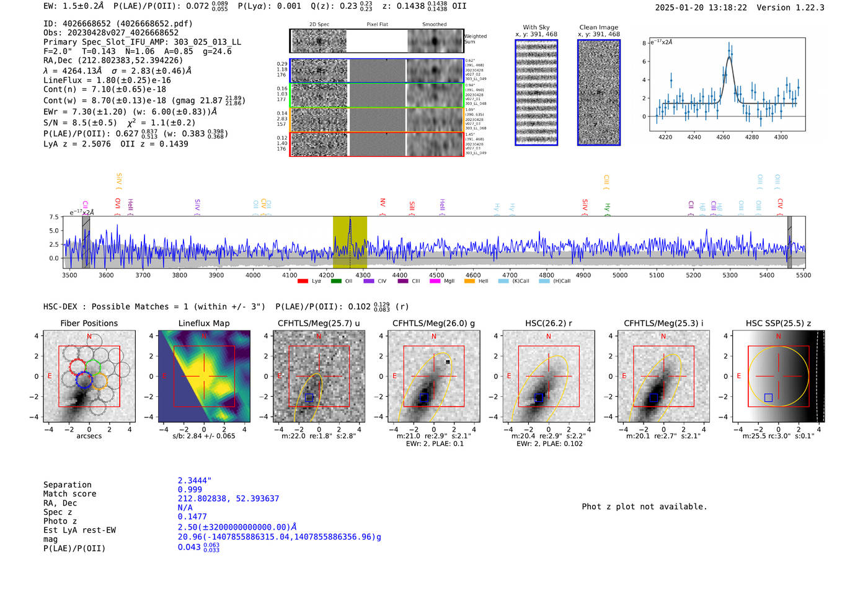
Task: Select the HSC SSP(25.5) z-band cutout
Action: coord(778,376)
